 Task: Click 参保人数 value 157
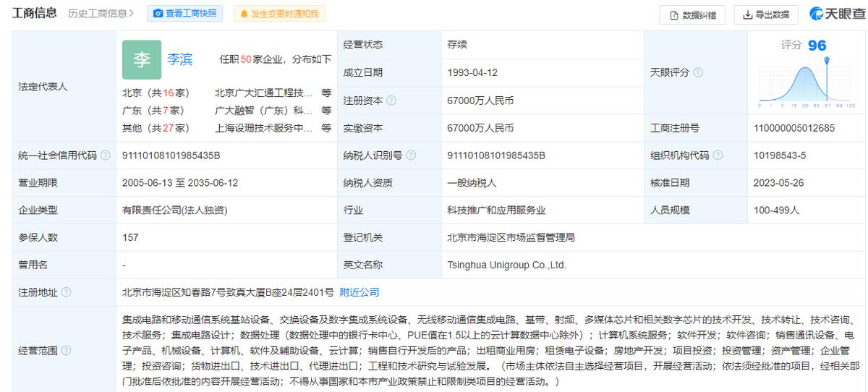click(x=130, y=237)
